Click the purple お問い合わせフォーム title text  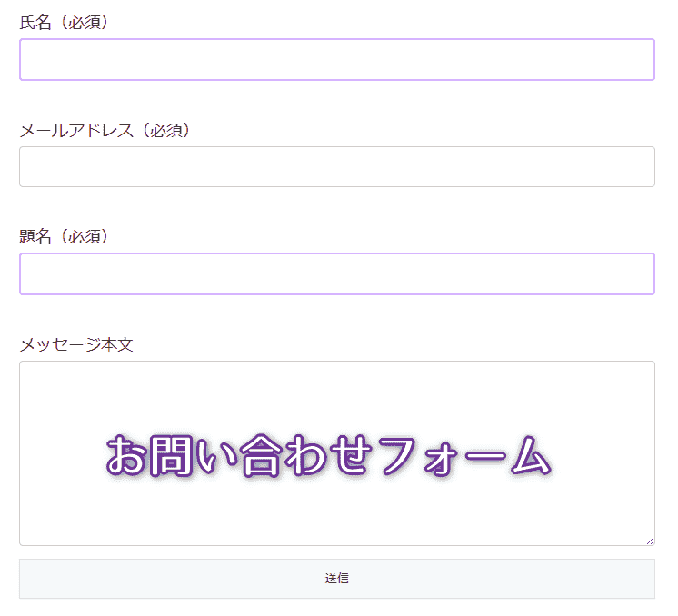(x=328, y=456)
